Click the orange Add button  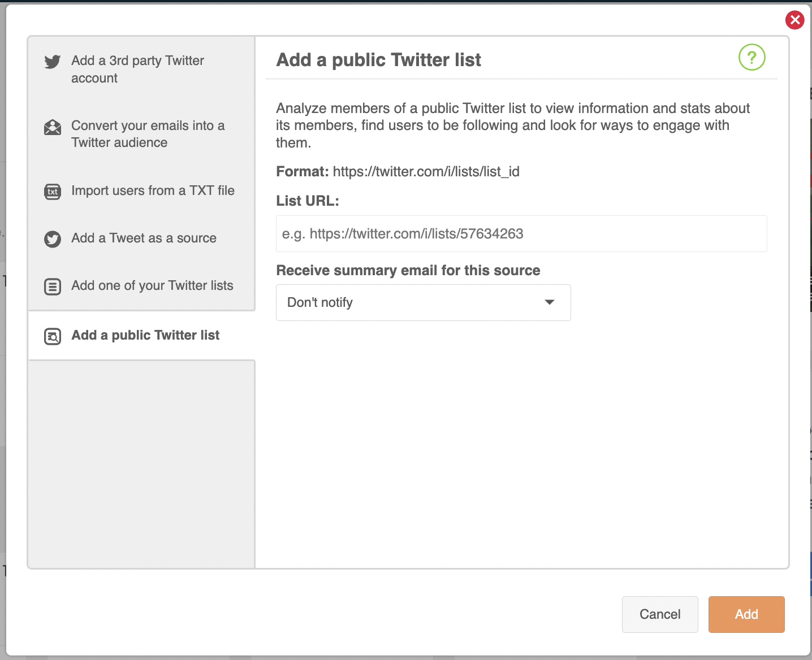pos(746,614)
